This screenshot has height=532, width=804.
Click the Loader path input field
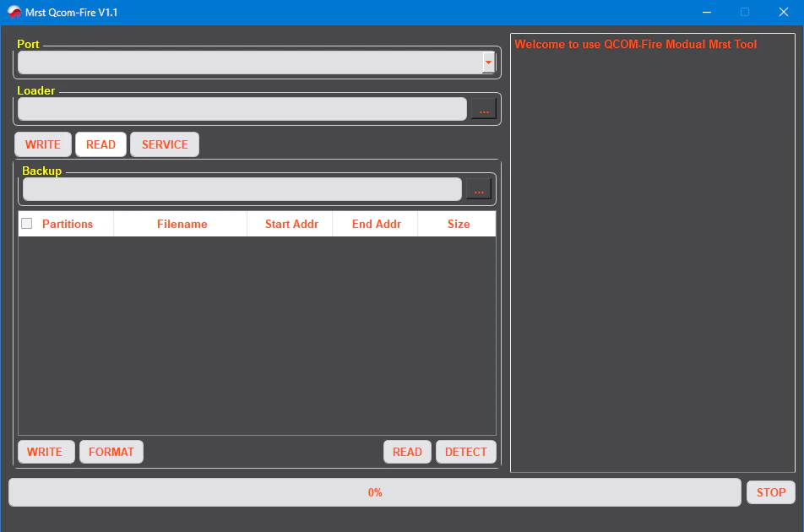click(x=242, y=109)
